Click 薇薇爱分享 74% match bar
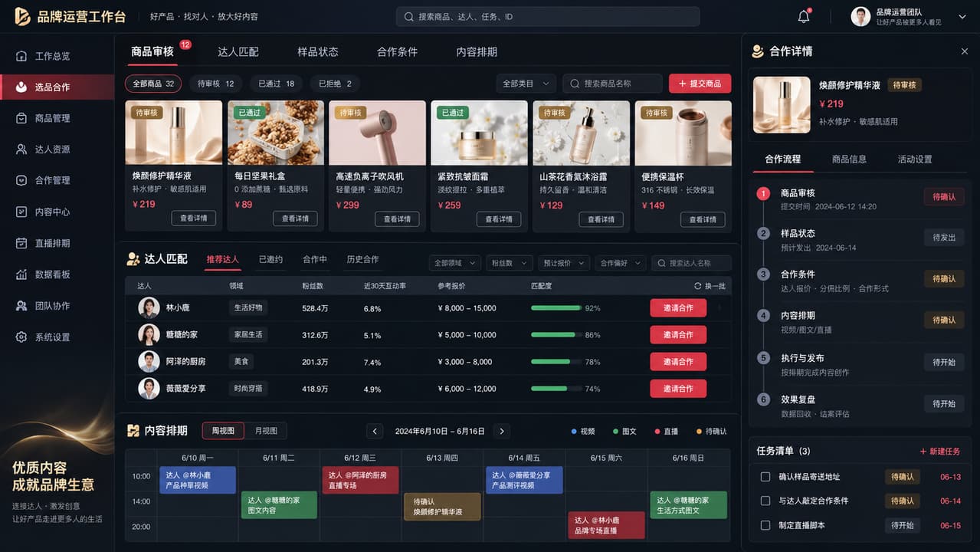 (x=556, y=389)
